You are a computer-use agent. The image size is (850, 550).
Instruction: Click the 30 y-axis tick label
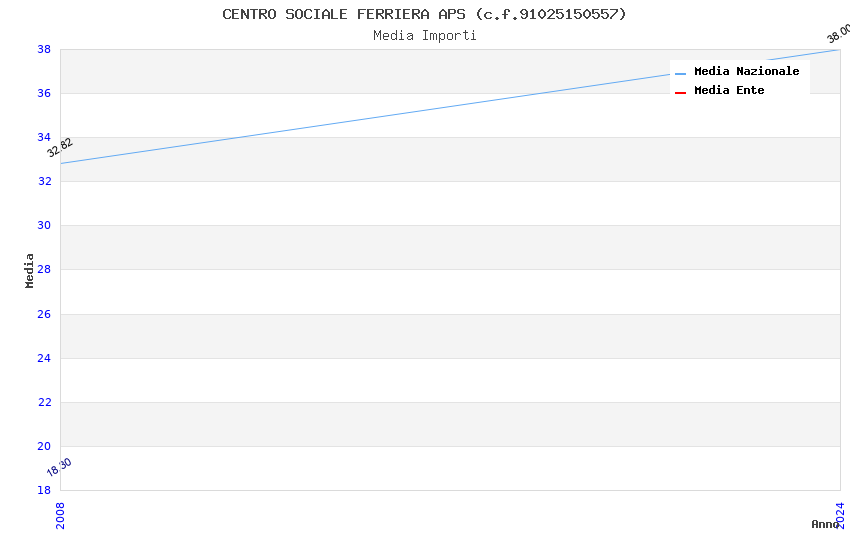pyautogui.click(x=44, y=226)
